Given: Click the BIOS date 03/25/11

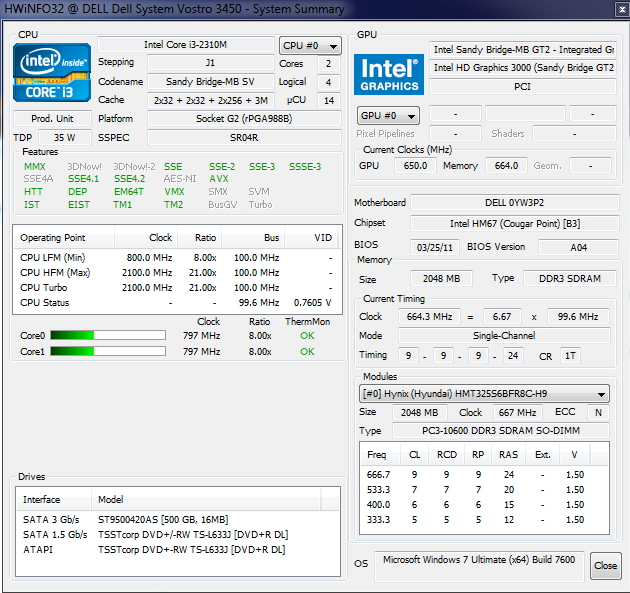Looking at the screenshot, I should (x=434, y=247).
